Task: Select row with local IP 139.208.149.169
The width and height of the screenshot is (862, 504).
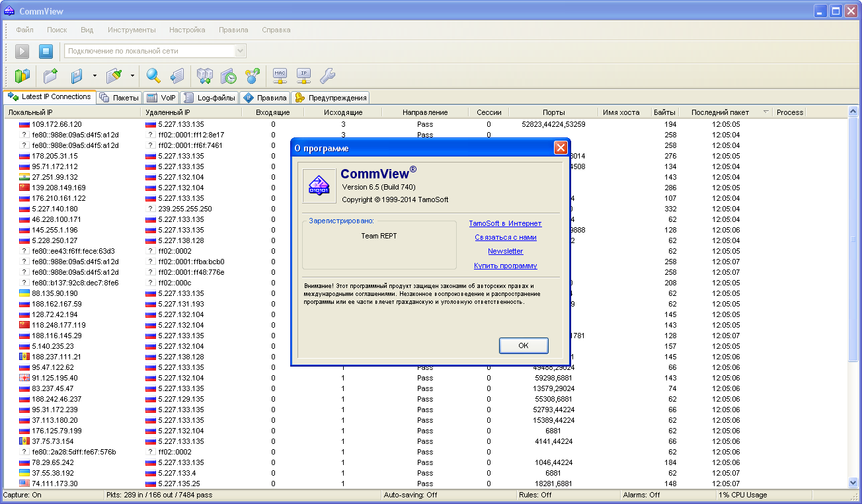Action: pos(425,188)
